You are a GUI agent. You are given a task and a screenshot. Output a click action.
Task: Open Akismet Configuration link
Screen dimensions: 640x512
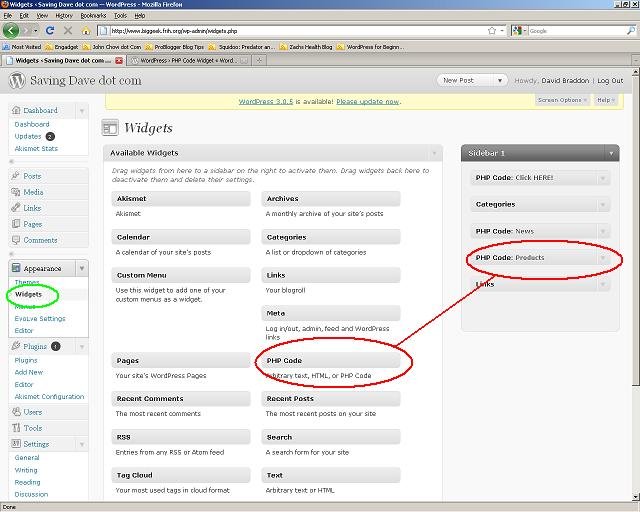[49, 396]
